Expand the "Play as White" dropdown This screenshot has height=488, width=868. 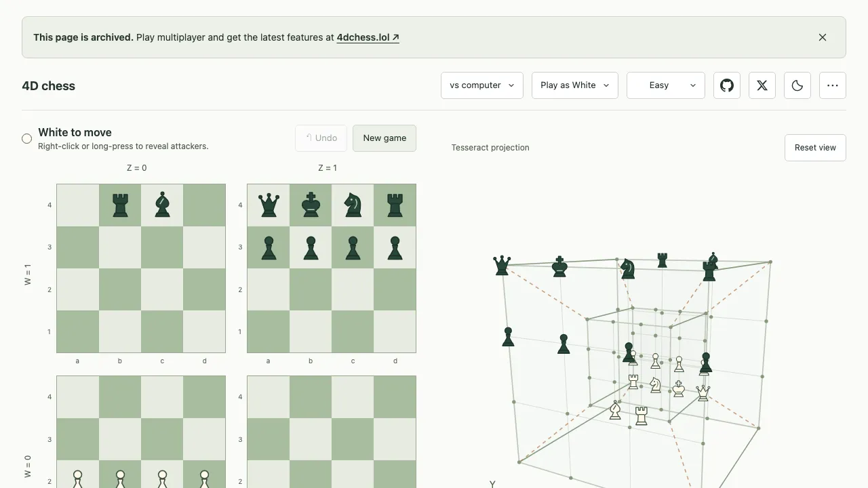(x=575, y=85)
